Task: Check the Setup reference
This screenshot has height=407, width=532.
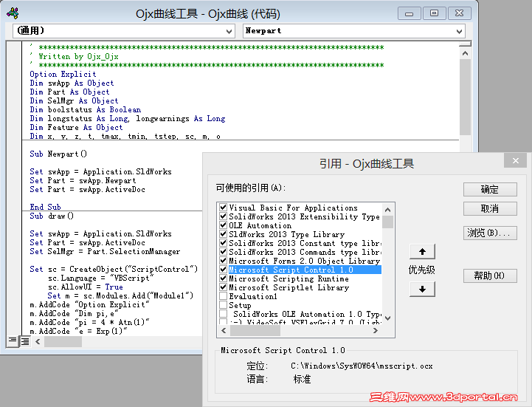Action: point(224,305)
